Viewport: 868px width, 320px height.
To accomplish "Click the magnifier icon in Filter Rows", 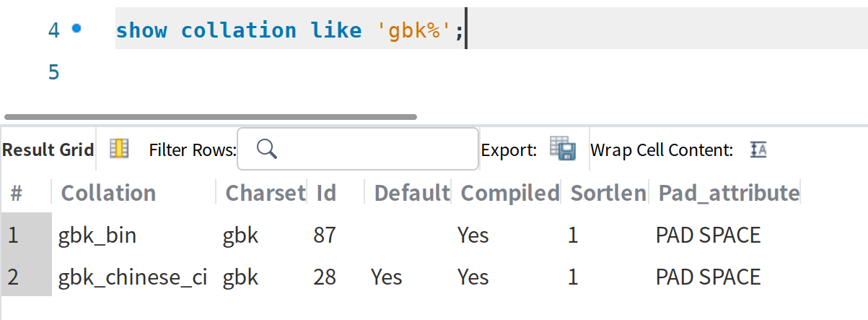I will [266, 149].
